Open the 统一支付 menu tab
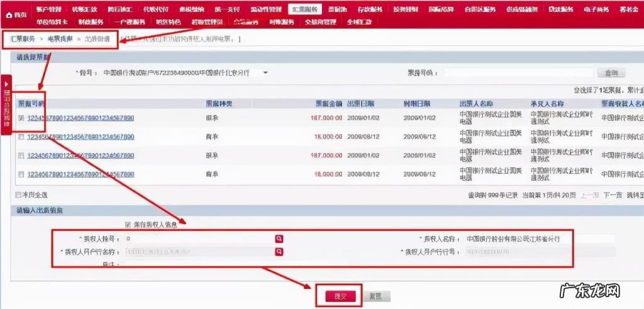The height and width of the screenshot is (309, 644). coord(227,9)
